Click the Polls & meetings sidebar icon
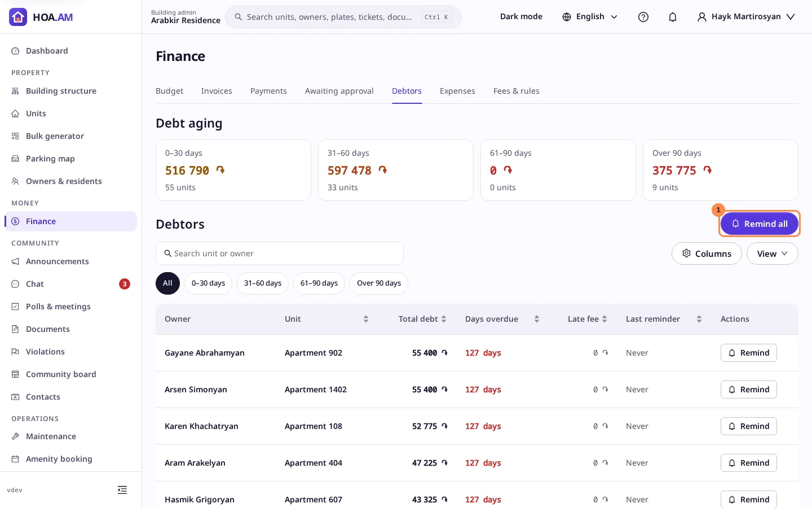 pos(15,306)
